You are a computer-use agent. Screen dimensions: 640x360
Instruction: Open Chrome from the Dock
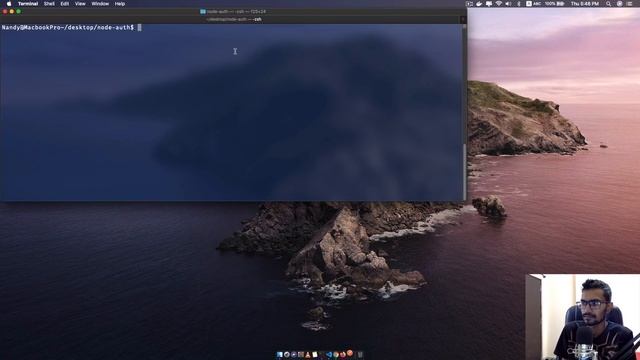pos(336,355)
